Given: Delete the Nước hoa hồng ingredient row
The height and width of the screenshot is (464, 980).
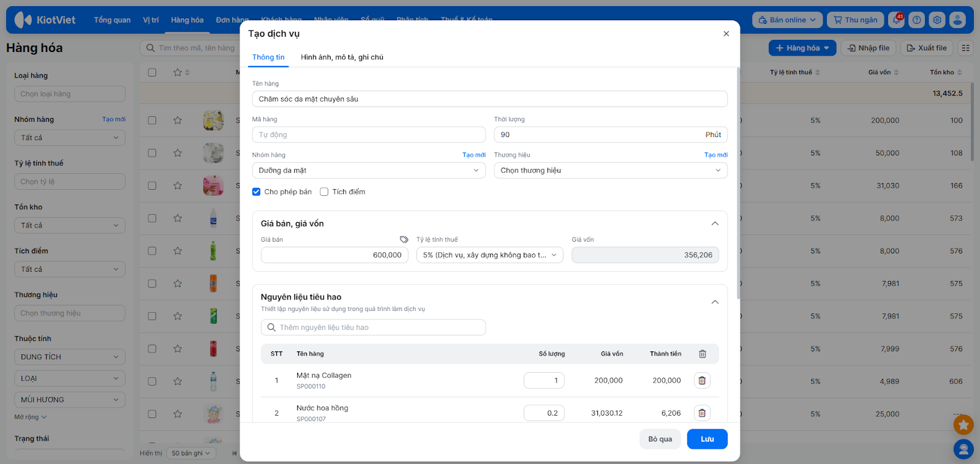Looking at the screenshot, I should coord(702,413).
